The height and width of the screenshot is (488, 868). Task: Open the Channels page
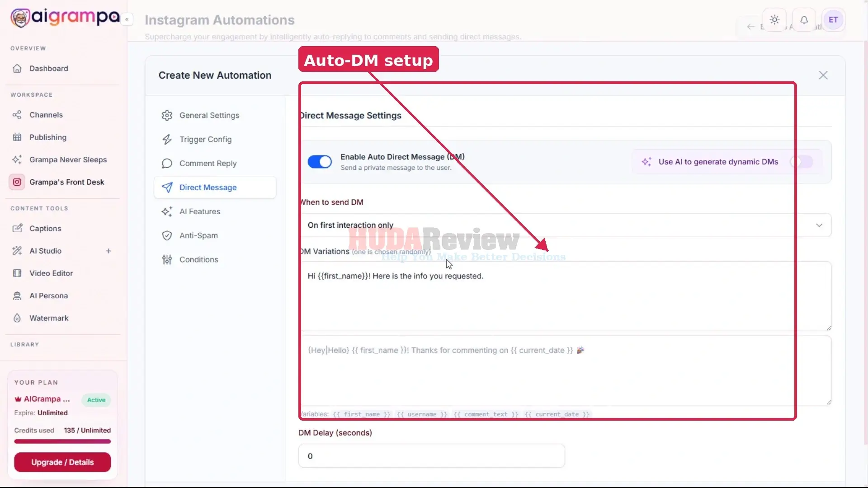pyautogui.click(x=46, y=115)
